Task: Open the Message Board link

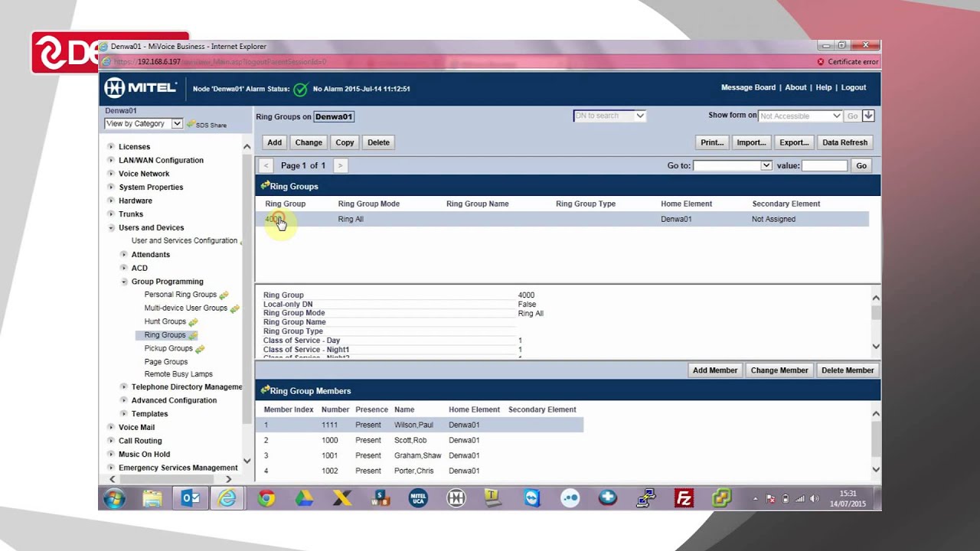Action: [x=748, y=87]
